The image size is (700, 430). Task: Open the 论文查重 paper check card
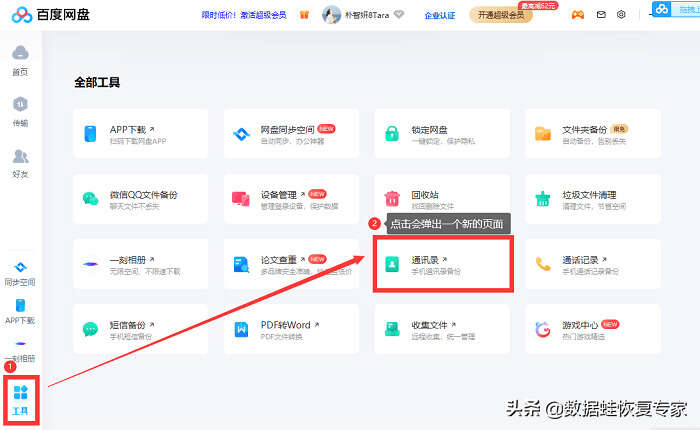pos(291,264)
